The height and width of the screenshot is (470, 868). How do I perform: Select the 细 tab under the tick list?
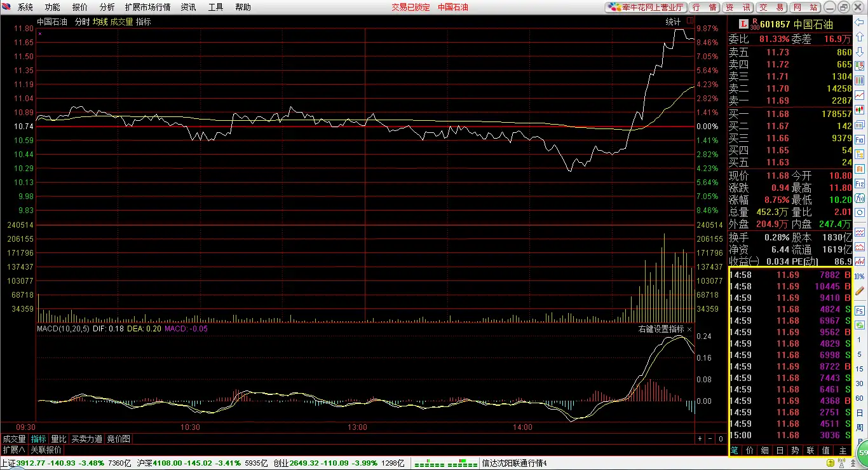[x=764, y=450]
